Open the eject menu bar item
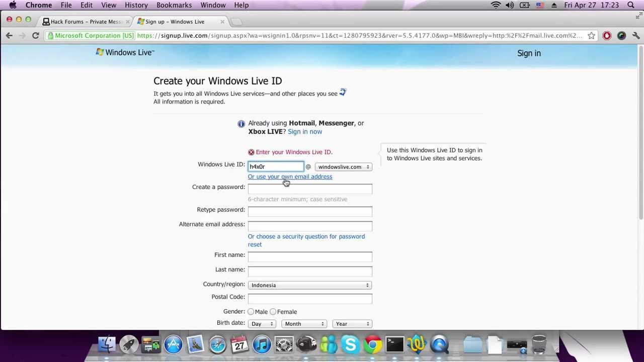Screen dimensions: 644x362 pyautogui.click(x=554, y=5)
